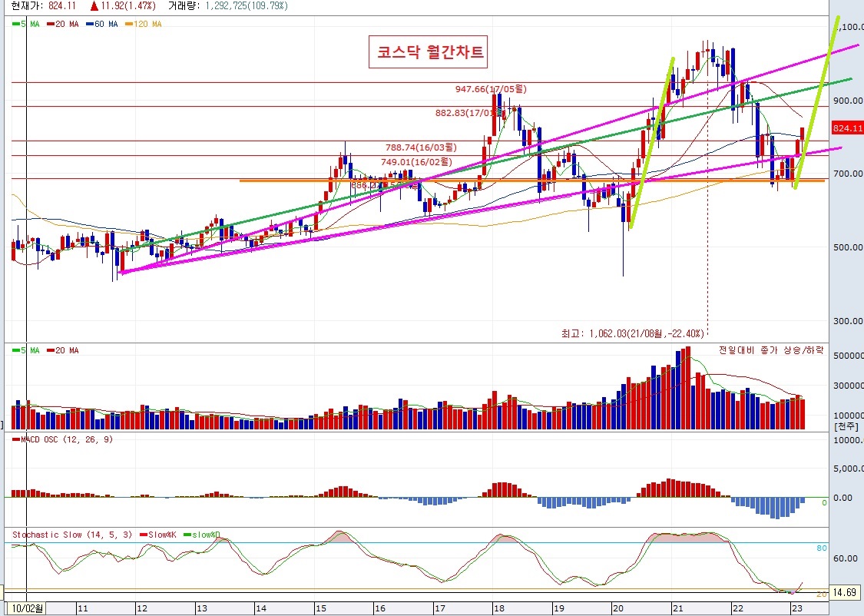This screenshot has height=616, width=864.
Task: Click year 14 on the time axis
Action: [x=261, y=609]
